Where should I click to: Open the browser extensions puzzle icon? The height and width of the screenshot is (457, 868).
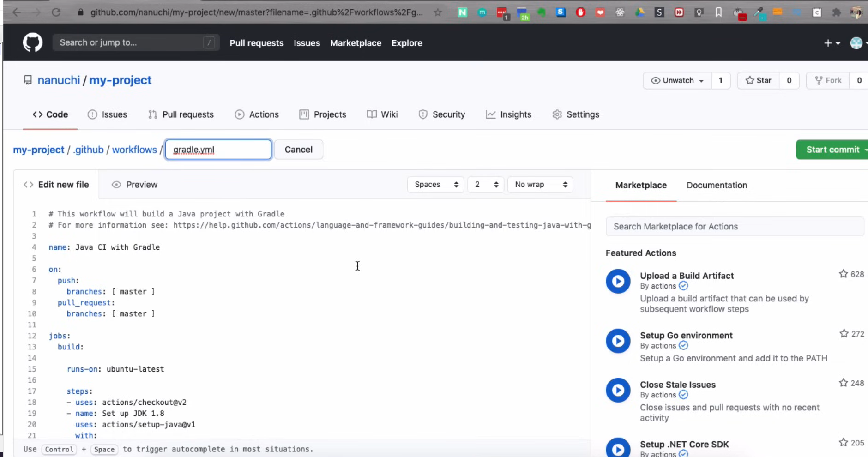click(836, 12)
